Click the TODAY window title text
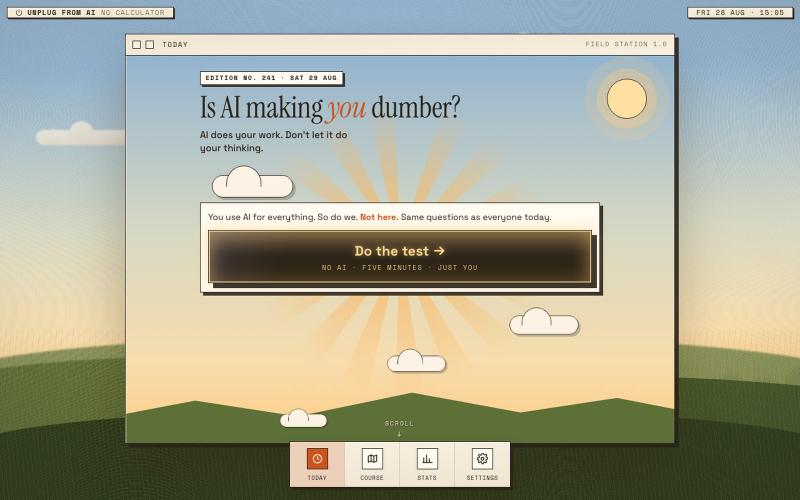800x500 pixels. [175, 45]
